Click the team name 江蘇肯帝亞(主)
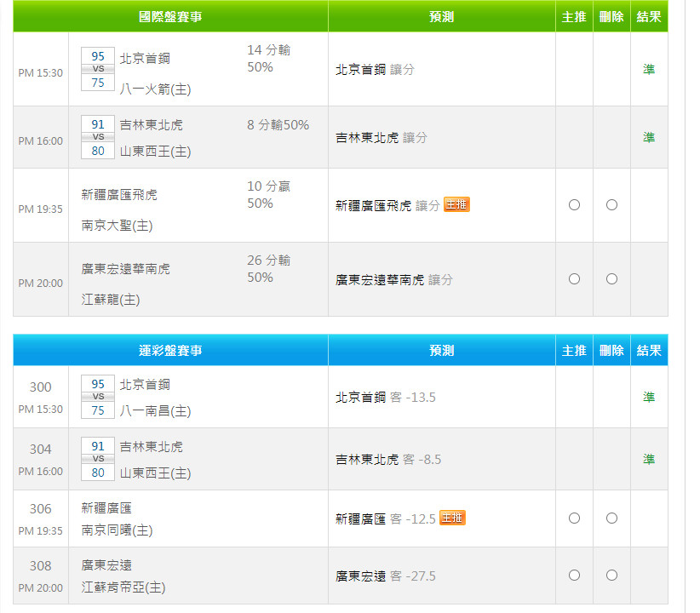Screen dimensions: 700x613 point(123,587)
